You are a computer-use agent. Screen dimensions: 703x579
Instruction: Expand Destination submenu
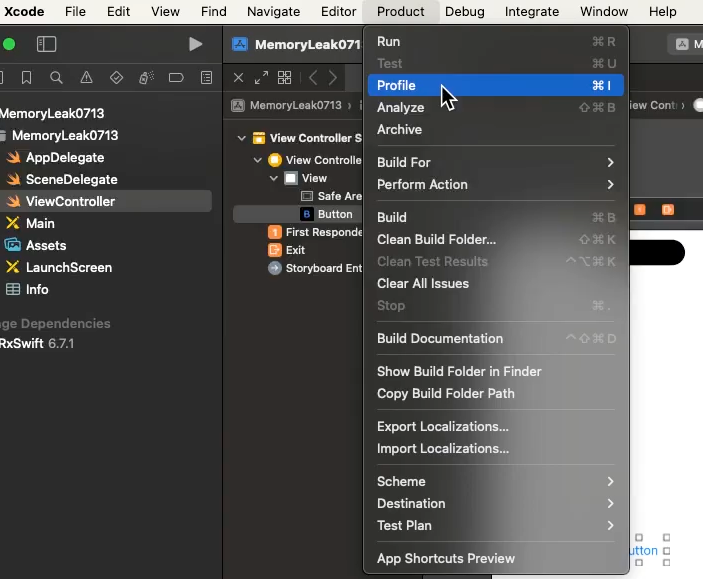pyautogui.click(x=496, y=503)
